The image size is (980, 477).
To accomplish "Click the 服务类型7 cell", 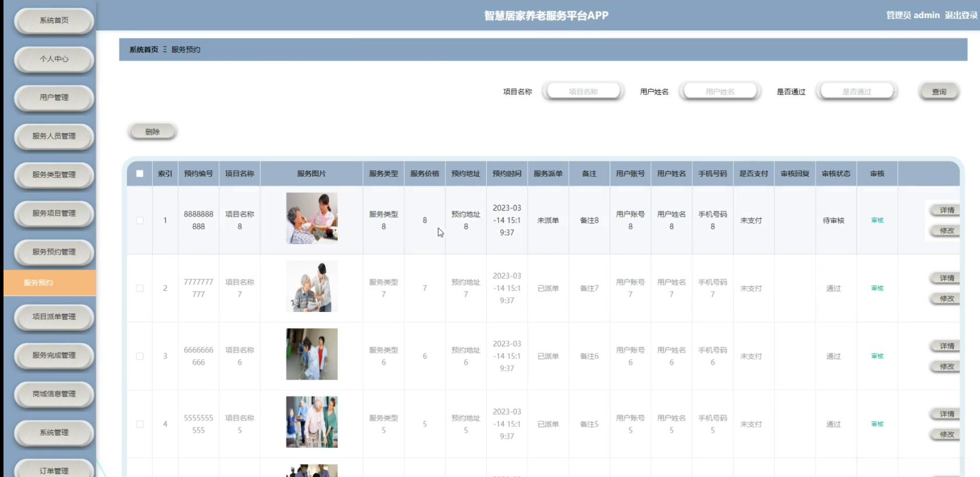I will tap(384, 288).
